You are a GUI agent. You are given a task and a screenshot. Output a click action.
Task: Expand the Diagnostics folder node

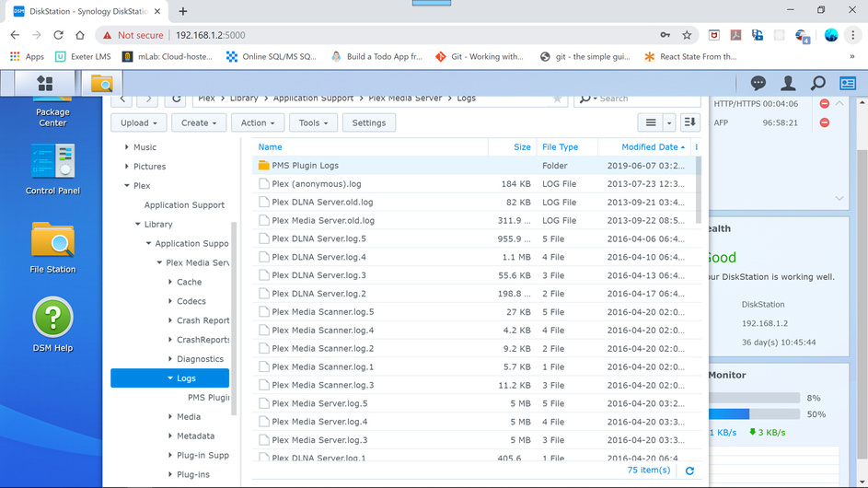pyautogui.click(x=170, y=359)
